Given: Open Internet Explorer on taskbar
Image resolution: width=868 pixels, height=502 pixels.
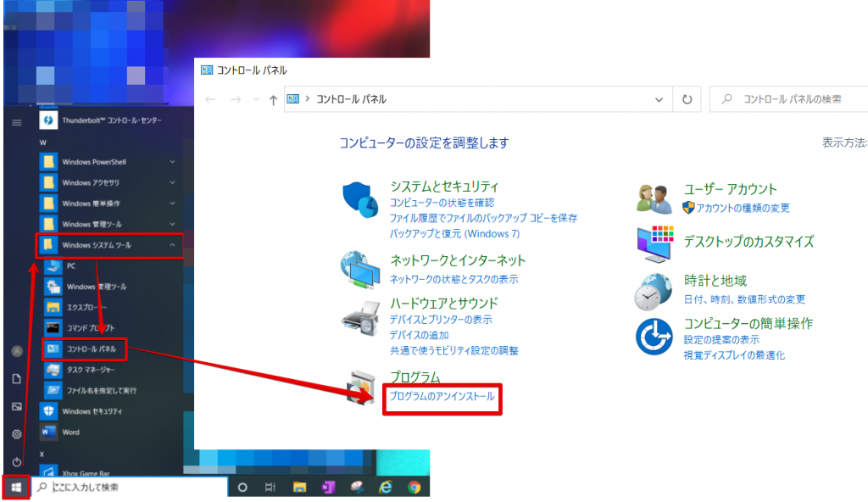Looking at the screenshot, I should (x=386, y=488).
